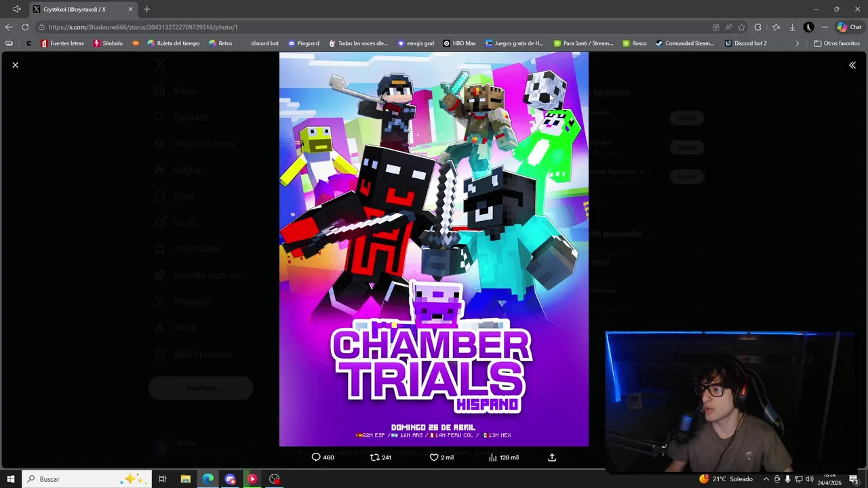Open the browser downloads panel
The height and width of the screenshot is (488, 868).
(792, 27)
